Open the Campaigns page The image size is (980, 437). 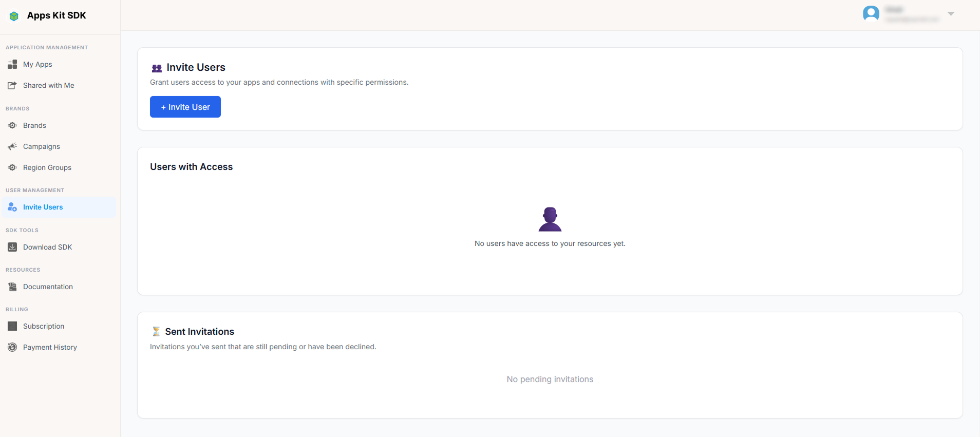click(59, 146)
